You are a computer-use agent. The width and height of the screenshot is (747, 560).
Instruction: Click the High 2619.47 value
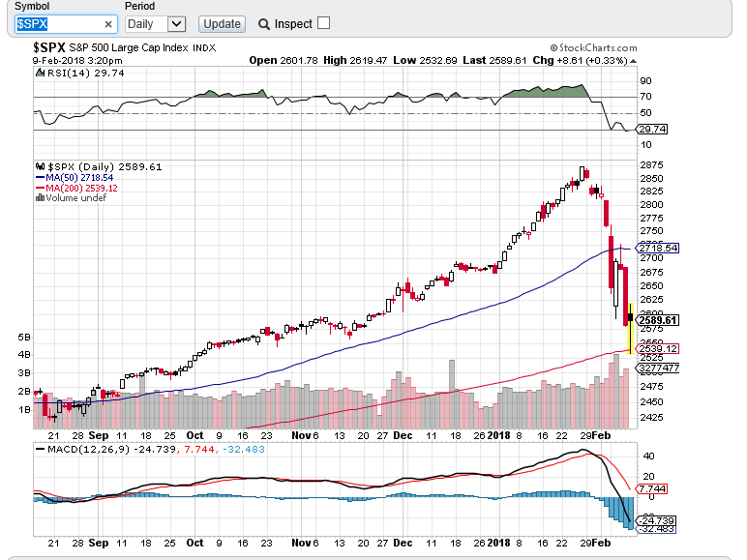[355, 61]
